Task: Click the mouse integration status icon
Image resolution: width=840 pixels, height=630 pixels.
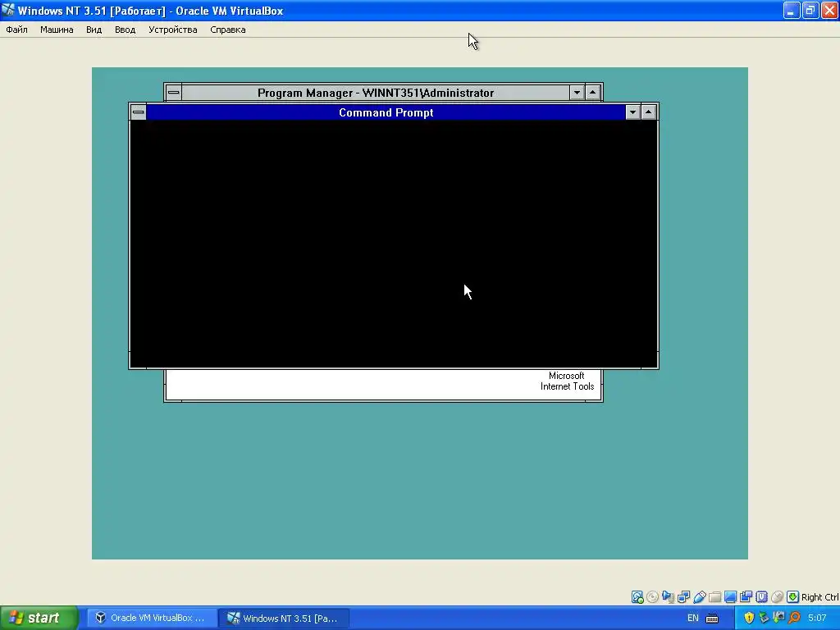Action: coord(777,597)
